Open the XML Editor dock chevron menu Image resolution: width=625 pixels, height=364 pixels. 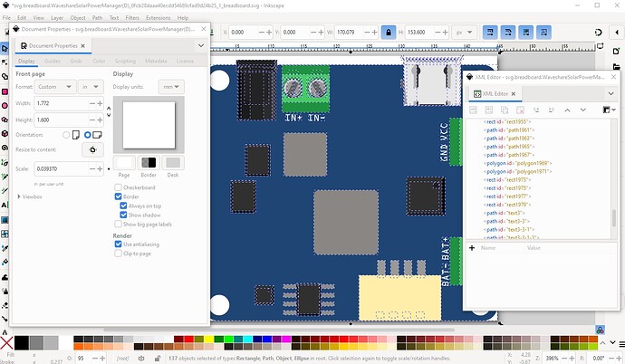(x=611, y=93)
